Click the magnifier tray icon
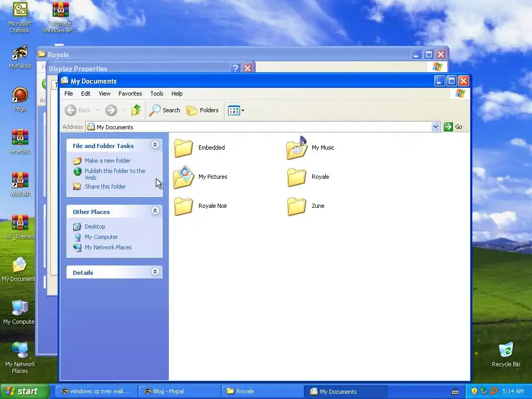The width and height of the screenshot is (532, 399). tap(494, 391)
